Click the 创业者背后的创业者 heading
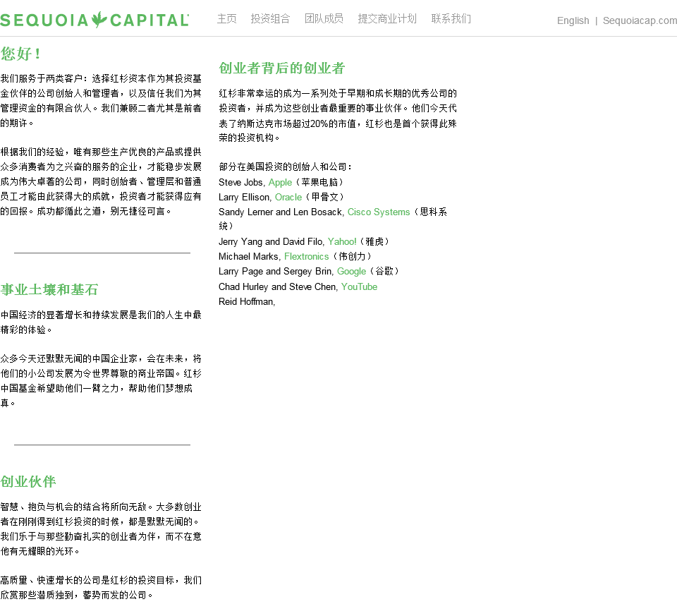Screen dimensions: 677x616 282,68
